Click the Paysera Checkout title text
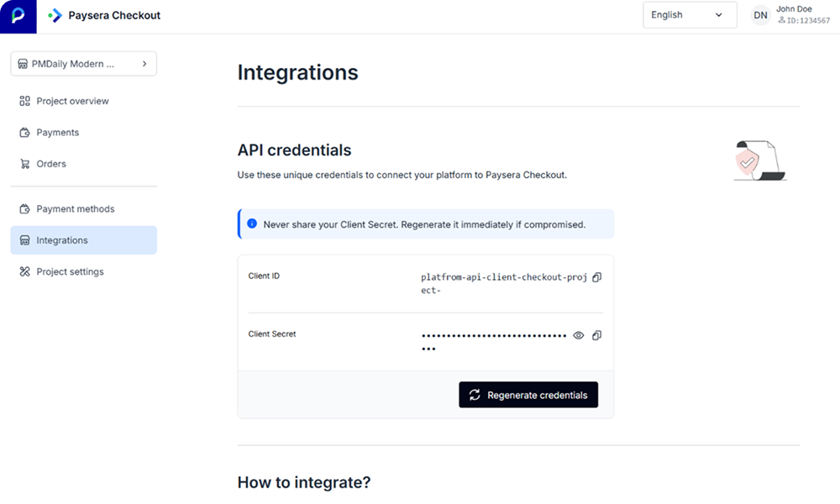The width and height of the screenshot is (840, 504). click(x=114, y=15)
